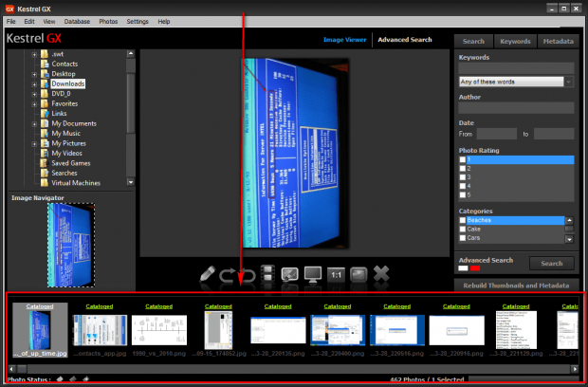Select the contacts_app.jpg thumbnail

(x=100, y=332)
